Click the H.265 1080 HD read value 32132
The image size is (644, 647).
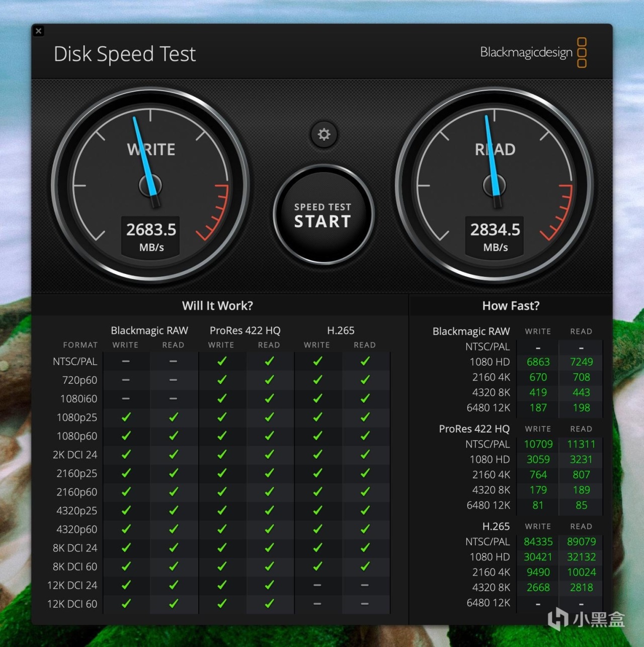[581, 557]
